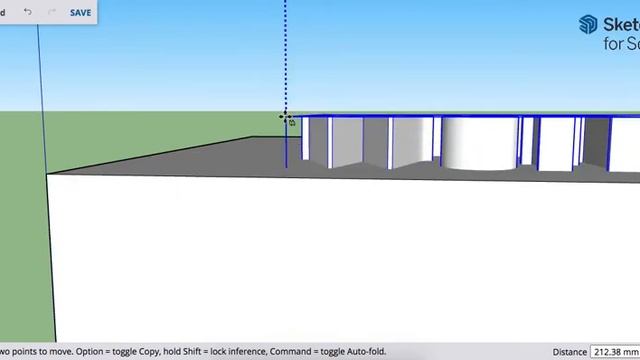Click the 'Distance' label in status bar
This screenshot has width=640, height=360.
pyautogui.click(x=569, y=352)
